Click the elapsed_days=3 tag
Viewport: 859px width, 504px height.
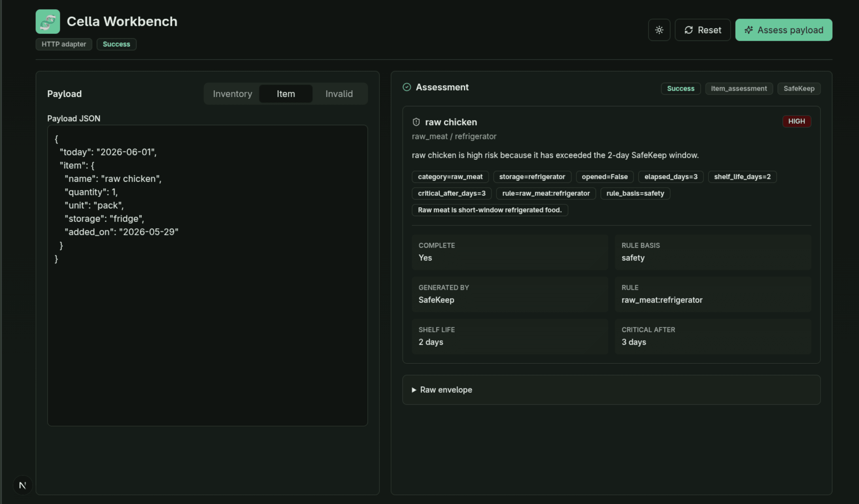(x=670, y=177)
